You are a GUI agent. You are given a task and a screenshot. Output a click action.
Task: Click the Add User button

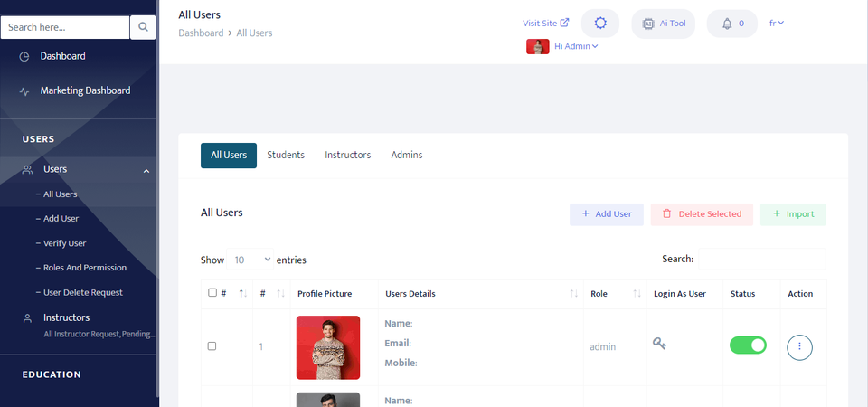pyautogui.click(x=606, y=214)
